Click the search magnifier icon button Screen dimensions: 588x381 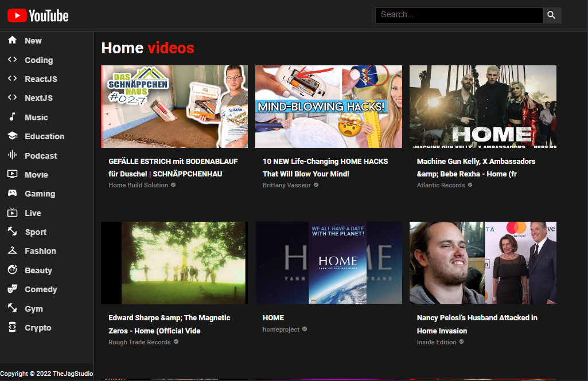[551, 15]
